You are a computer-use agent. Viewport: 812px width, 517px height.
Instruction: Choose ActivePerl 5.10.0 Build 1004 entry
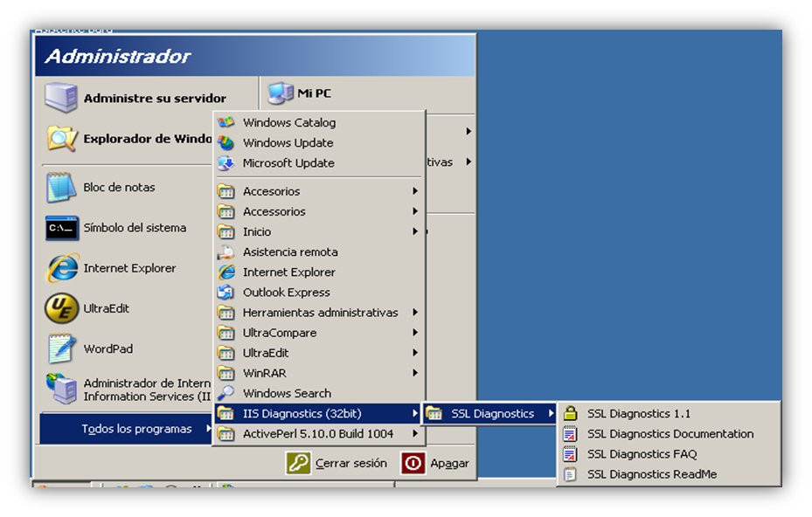tap(318, 434)
